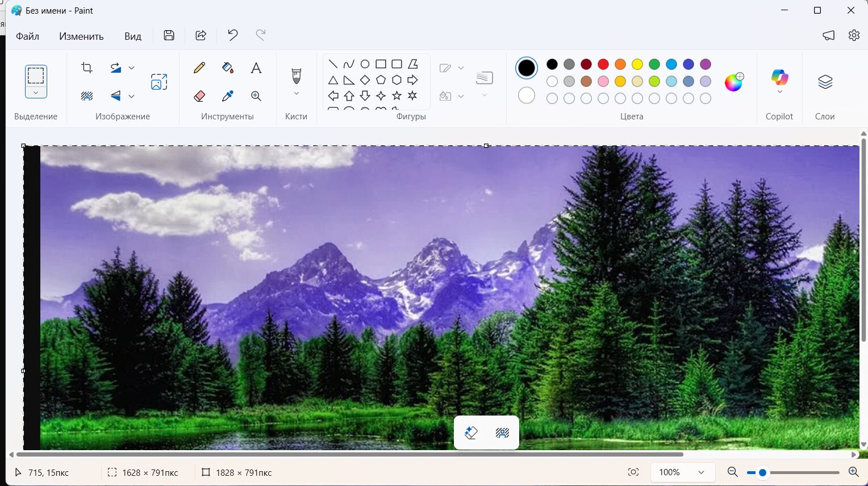Pick the Eraser tool
Image resolution: width=868 pixels, height=486 pixels.
199,96
